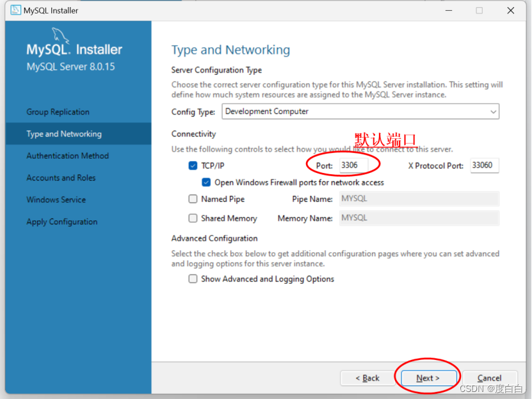The image size is (532, 399).
Task: Minimize the MySQL Installer window
Action: pos(449,10)
